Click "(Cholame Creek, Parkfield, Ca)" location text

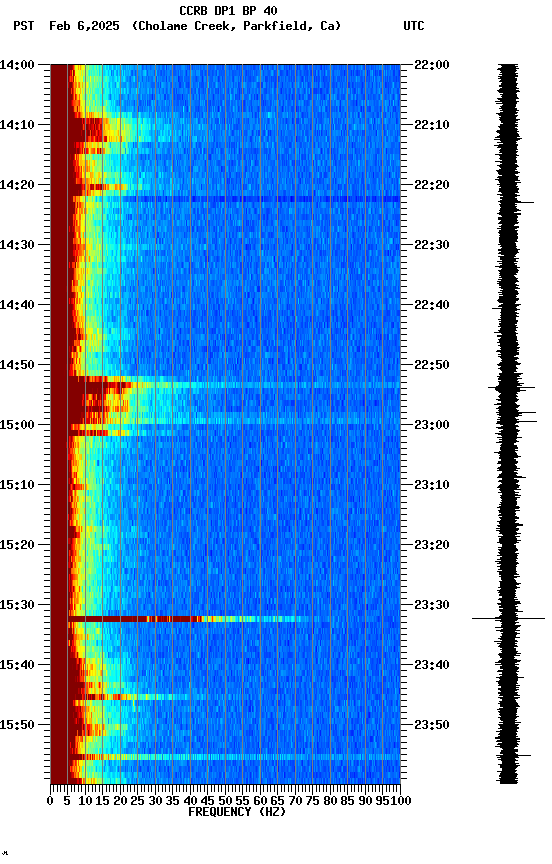click(236, 26)
